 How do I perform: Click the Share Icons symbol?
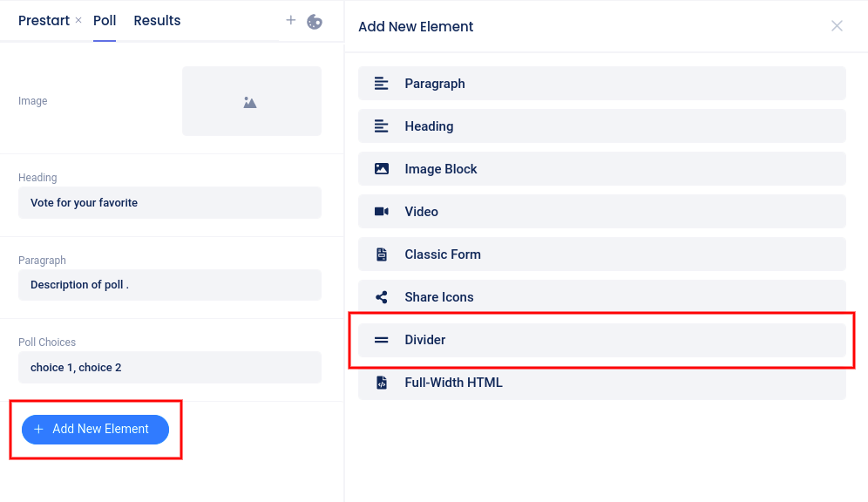[x=381, y=297]
